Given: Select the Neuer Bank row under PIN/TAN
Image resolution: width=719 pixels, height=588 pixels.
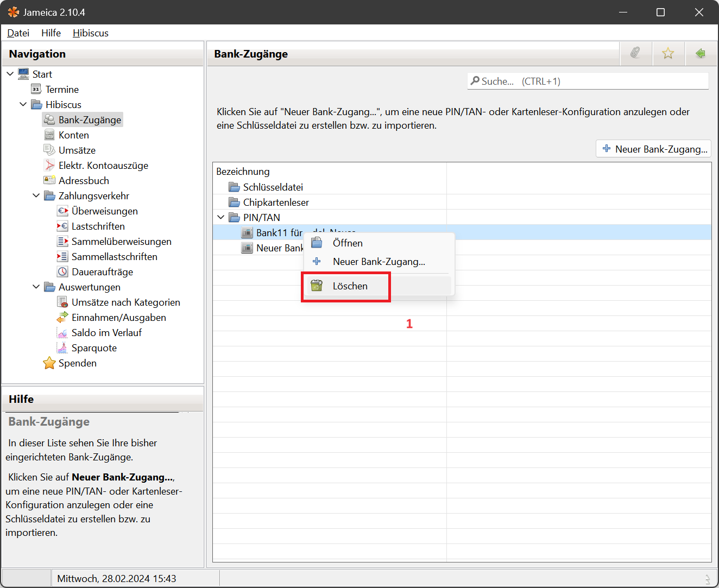Looking at the screenshot, I should 462,248.
